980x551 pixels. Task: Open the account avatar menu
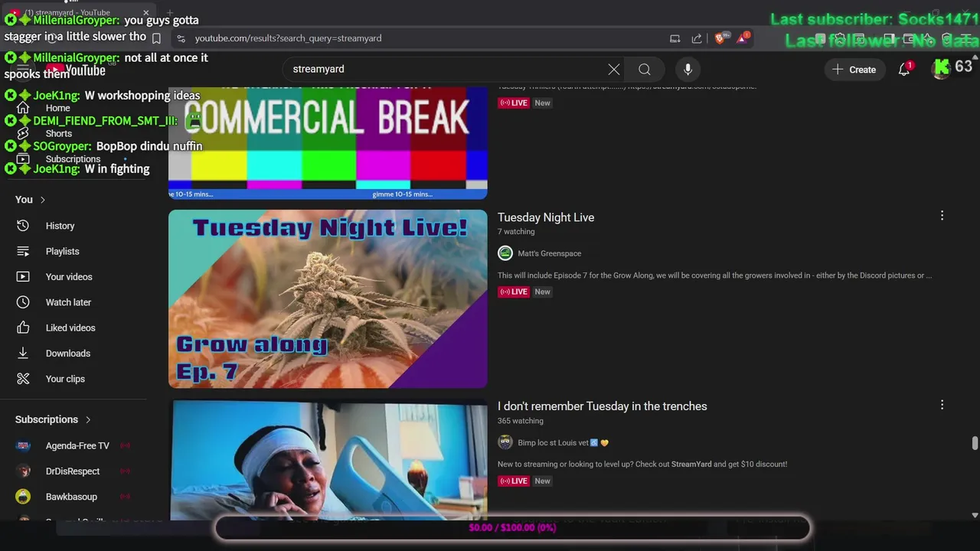[x=941, y=69]
